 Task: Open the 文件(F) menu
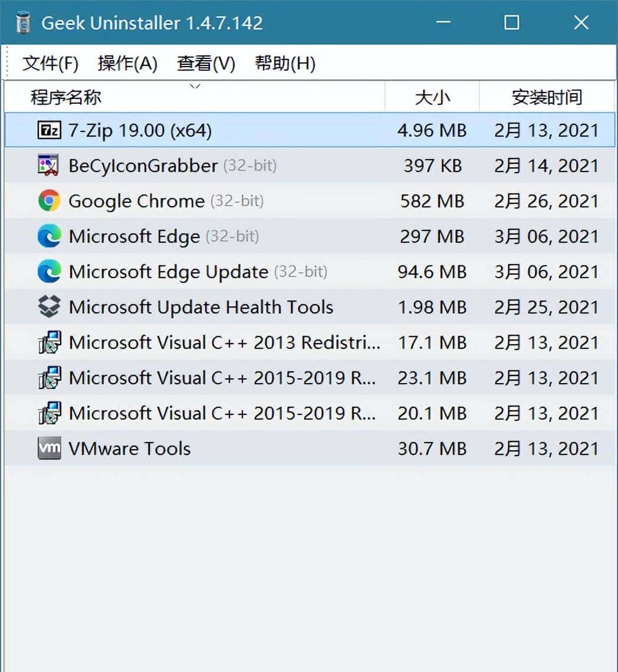[51, 64]
